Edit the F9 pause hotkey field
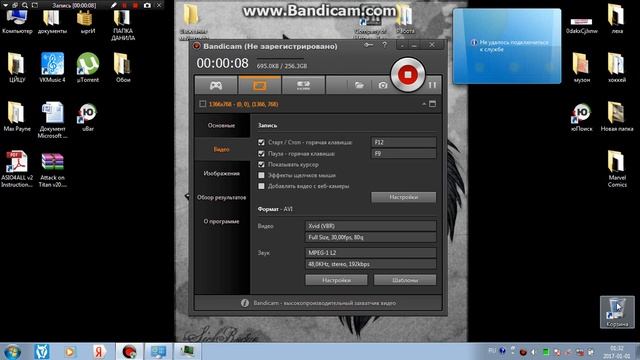Image resolution: width=640 pixels, height=360 pixels. 403,153
